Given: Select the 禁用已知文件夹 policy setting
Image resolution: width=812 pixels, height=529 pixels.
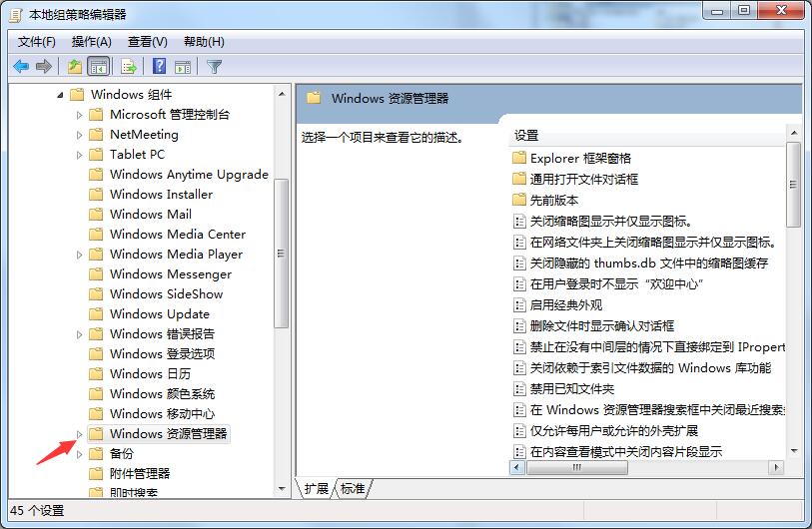Looking at the screenshot, I should point(571,388).
